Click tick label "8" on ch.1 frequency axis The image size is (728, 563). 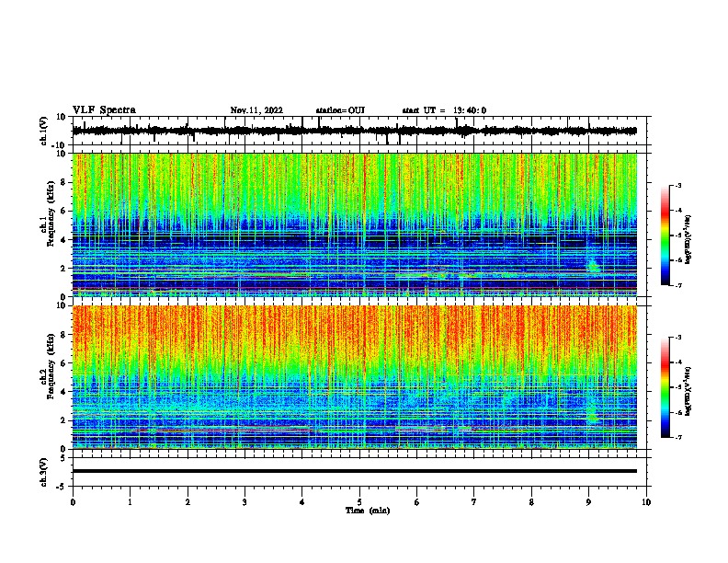point(63,182)
